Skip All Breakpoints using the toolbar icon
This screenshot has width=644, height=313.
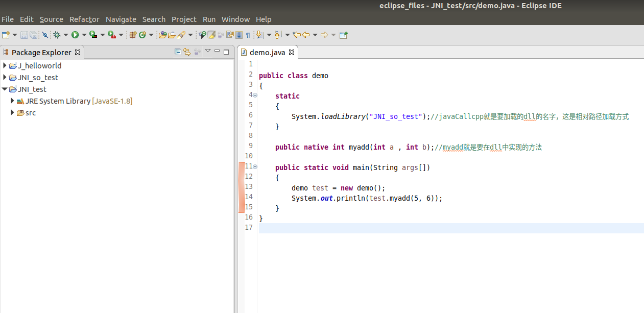click(x=44, y=35)
